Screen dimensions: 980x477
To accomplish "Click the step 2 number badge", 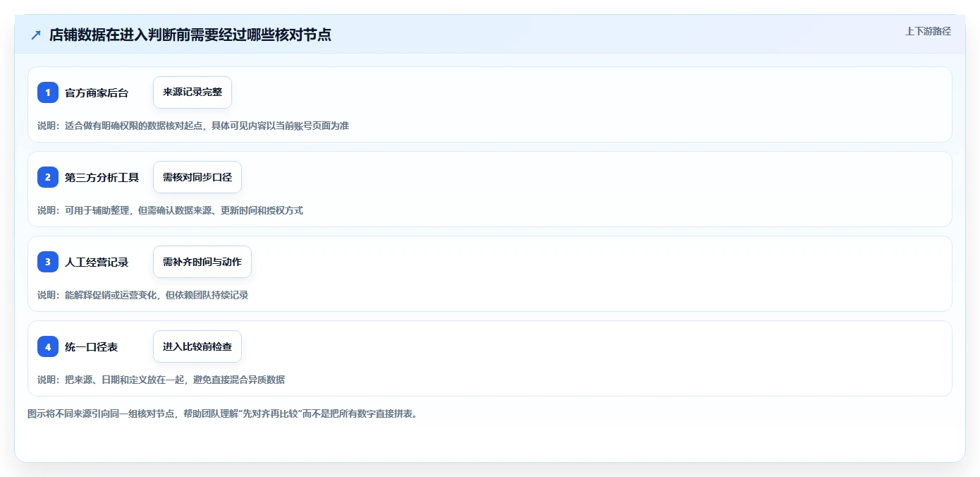I will tap(48, 177).
